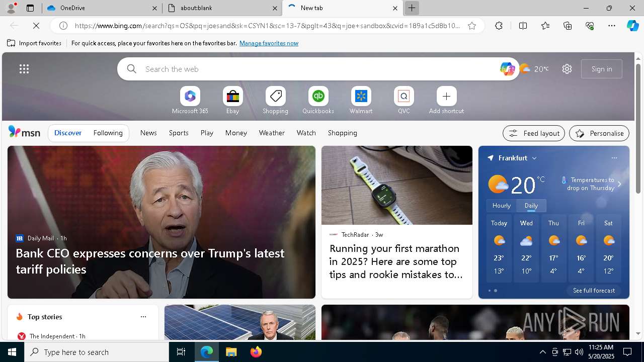
Task: Open the Money category
Action: 236,133
